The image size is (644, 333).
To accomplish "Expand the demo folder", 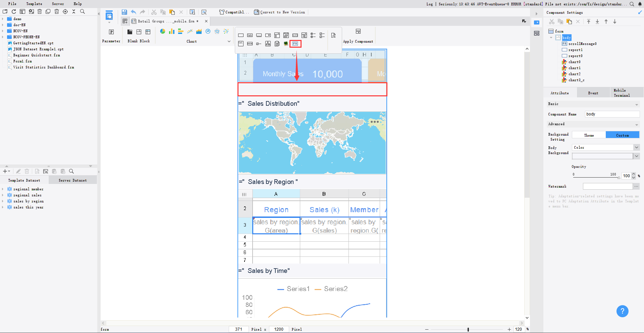I will [3, 19].
